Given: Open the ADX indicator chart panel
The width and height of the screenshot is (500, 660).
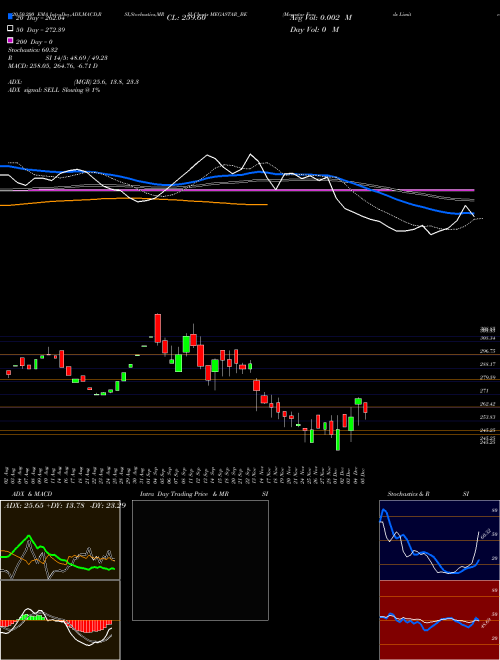Looking at the screenshot, I should pos(60,540).
